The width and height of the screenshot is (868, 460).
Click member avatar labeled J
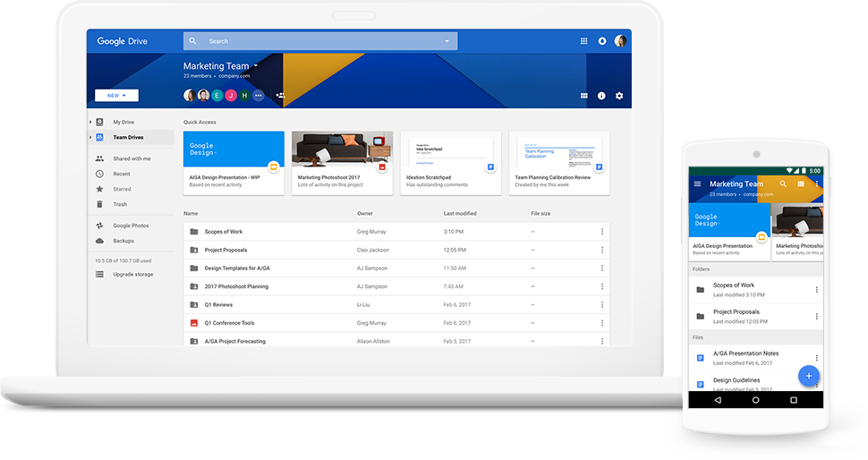pos(231,95)
